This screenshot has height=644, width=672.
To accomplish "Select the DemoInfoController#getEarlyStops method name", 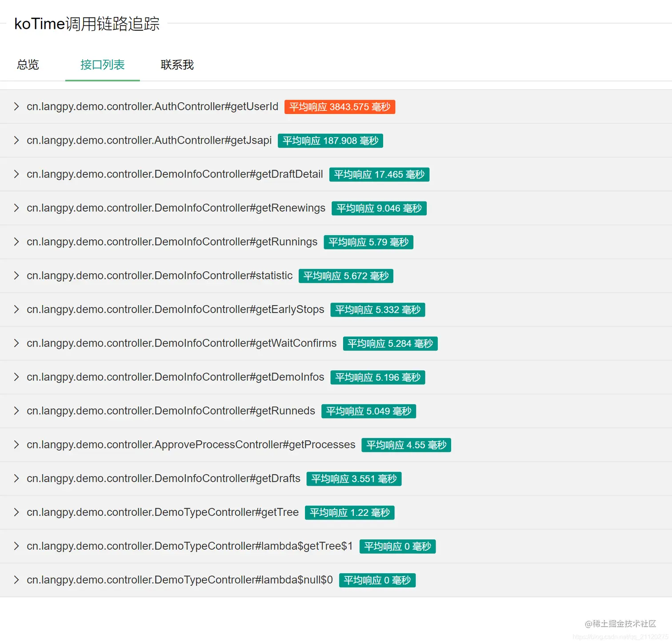I will 176,310.
